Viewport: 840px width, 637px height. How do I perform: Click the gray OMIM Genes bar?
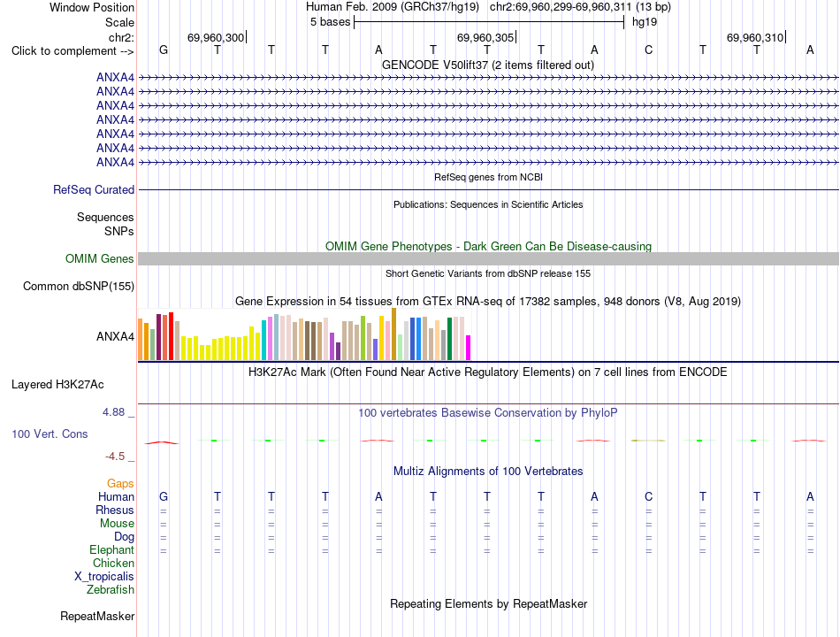pos(488,259)
